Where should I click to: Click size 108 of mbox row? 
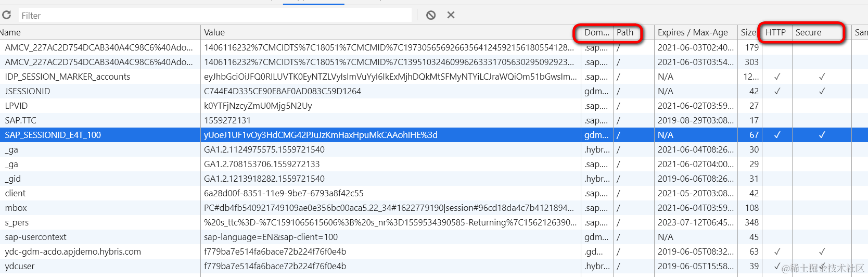tap(751, 208)
